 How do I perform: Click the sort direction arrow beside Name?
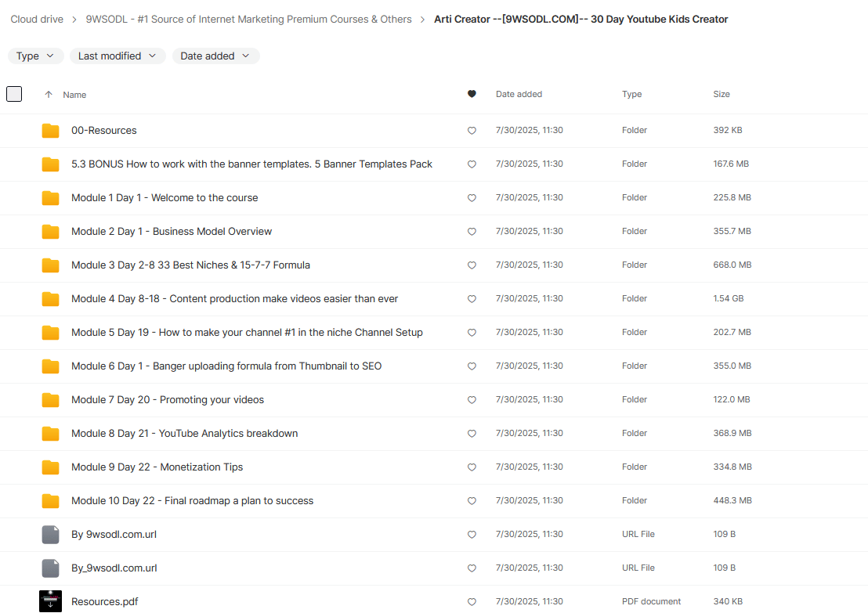[x=49, y=95]
